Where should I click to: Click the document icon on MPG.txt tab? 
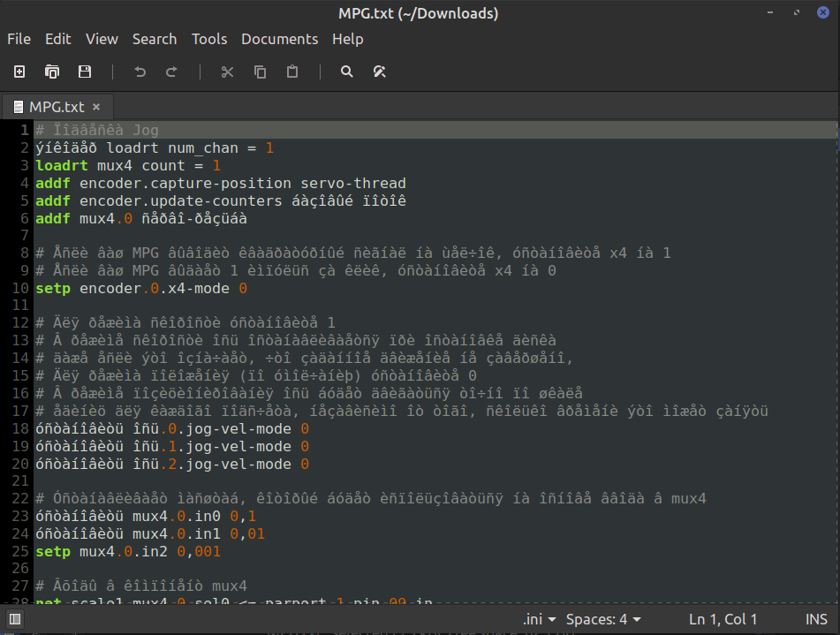(x=19, y=107)
